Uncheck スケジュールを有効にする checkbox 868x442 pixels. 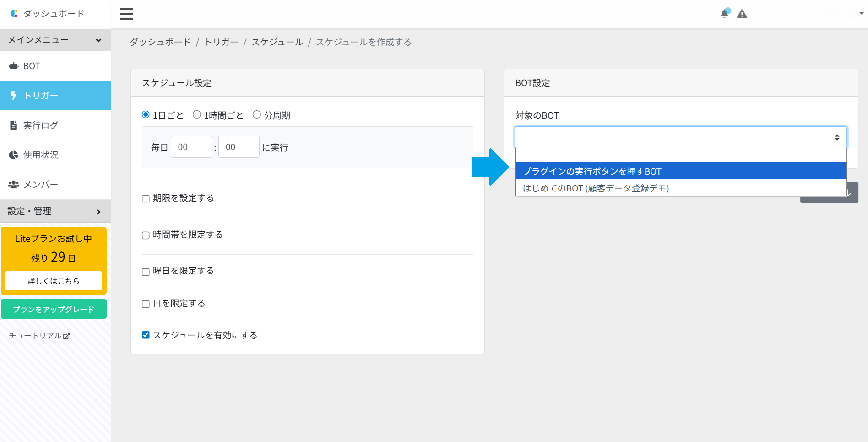click(146, 335)
